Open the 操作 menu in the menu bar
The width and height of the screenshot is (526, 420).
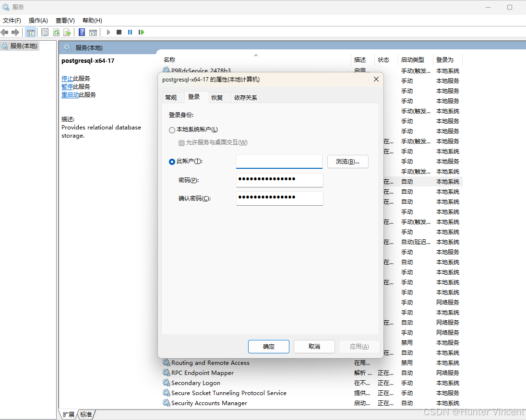[38, 20]
